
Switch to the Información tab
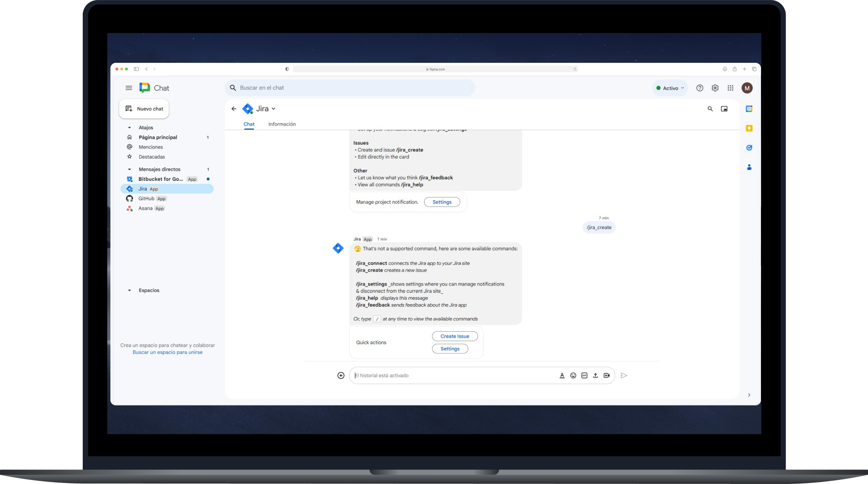click(x=282, y=124)
